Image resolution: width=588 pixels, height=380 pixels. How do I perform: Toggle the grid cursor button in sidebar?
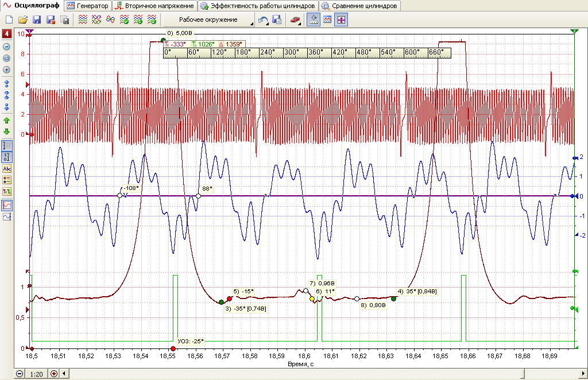(x=7, y=145)
